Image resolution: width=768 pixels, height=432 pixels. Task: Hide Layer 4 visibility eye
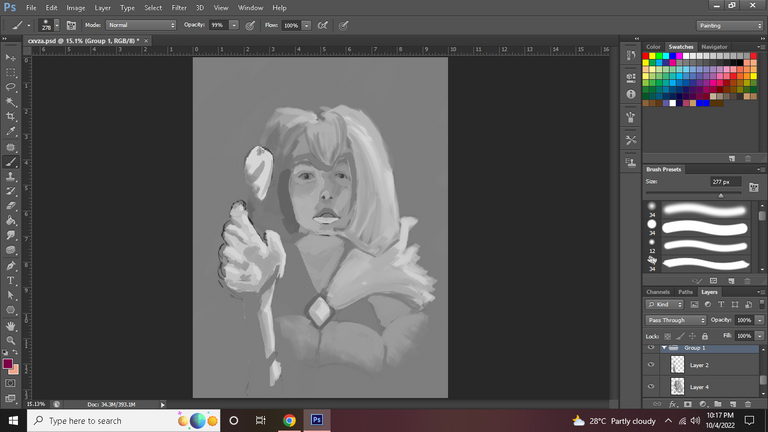pyautogui.click(x=651, y=387)
